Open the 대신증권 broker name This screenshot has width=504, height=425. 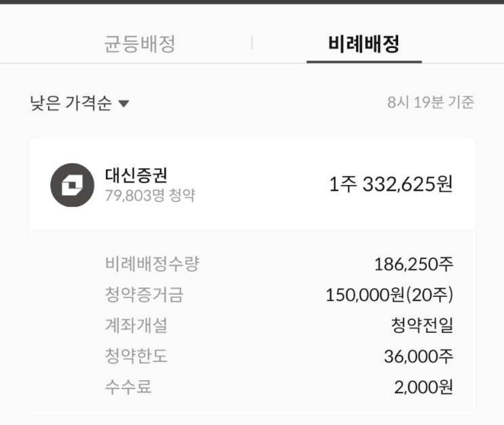pos(136,176)
